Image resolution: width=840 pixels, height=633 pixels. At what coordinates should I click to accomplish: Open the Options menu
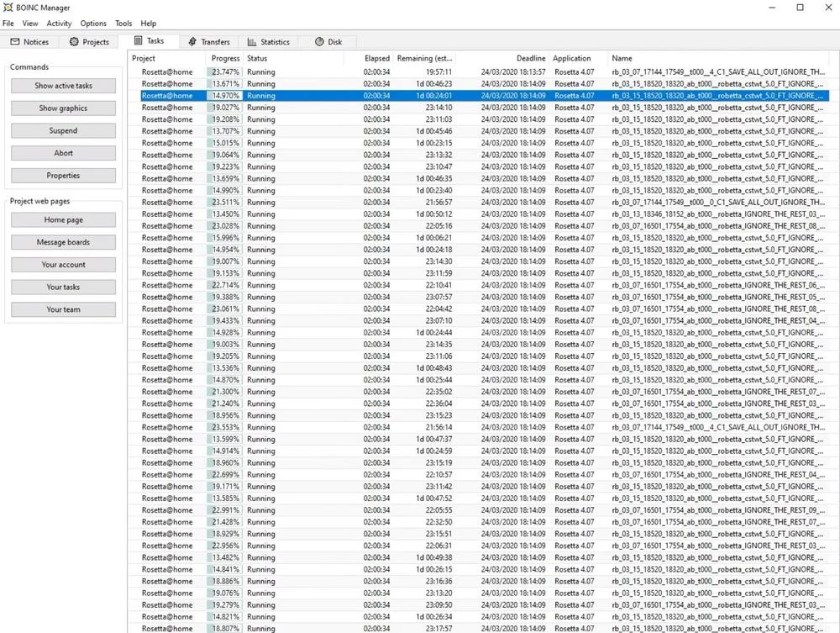coord(93,24)
